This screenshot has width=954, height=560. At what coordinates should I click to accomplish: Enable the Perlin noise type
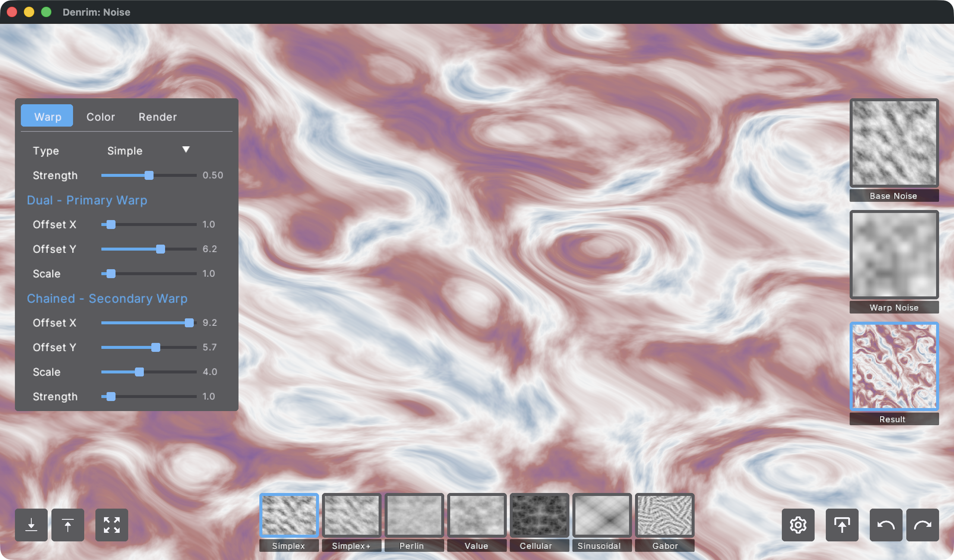click(414, 515)
